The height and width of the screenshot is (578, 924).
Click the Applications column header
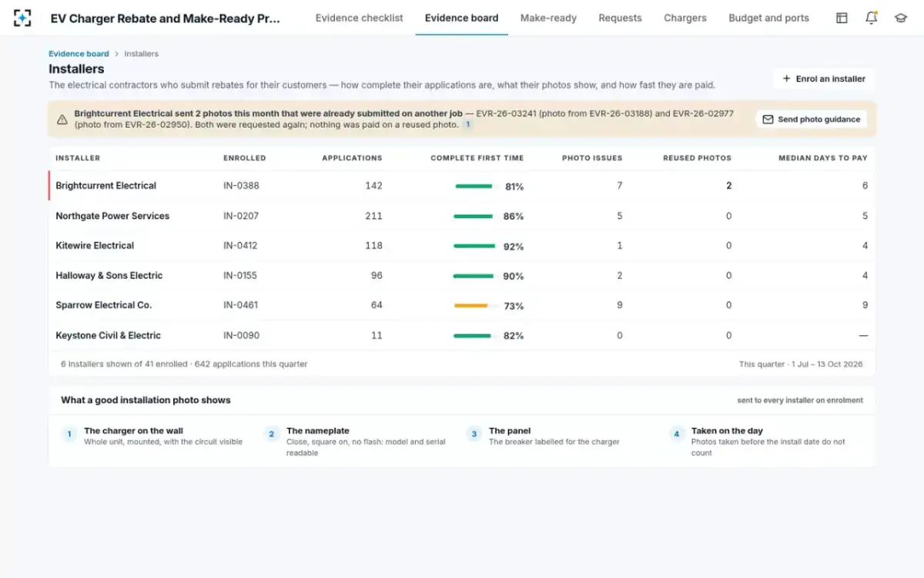coord(352,158)
